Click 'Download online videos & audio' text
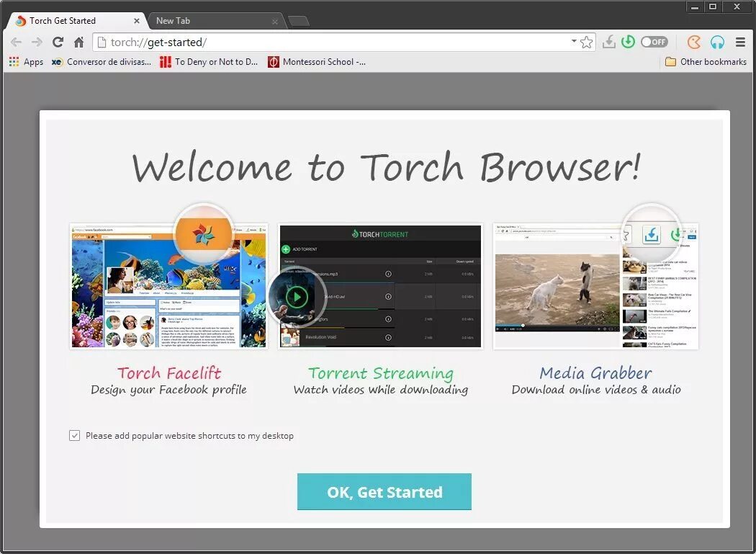Image resolution: width=756 pixels, height=554 pixels. [596, 390]
